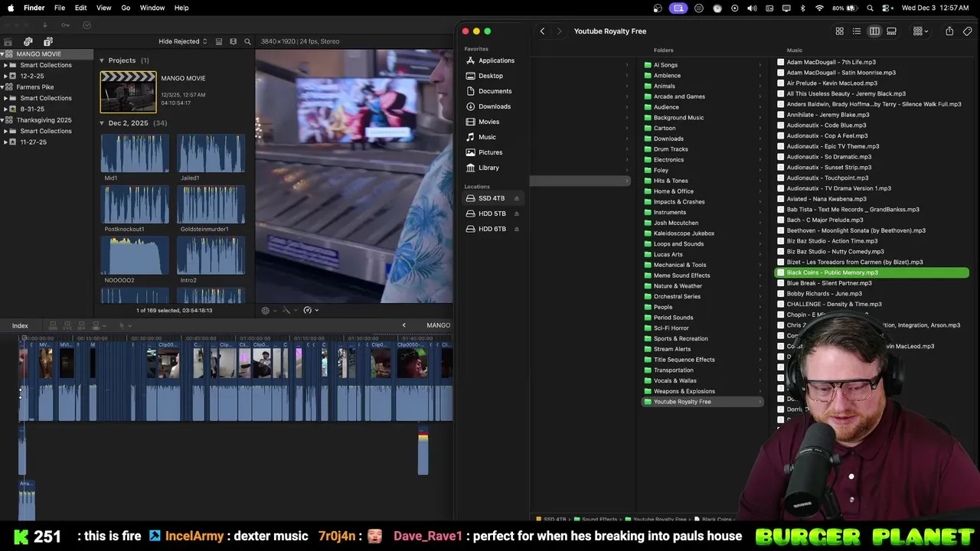Click the append clip edit icon
The width and height of the screenshot is (980, 551).
click(x=82, y=326)
